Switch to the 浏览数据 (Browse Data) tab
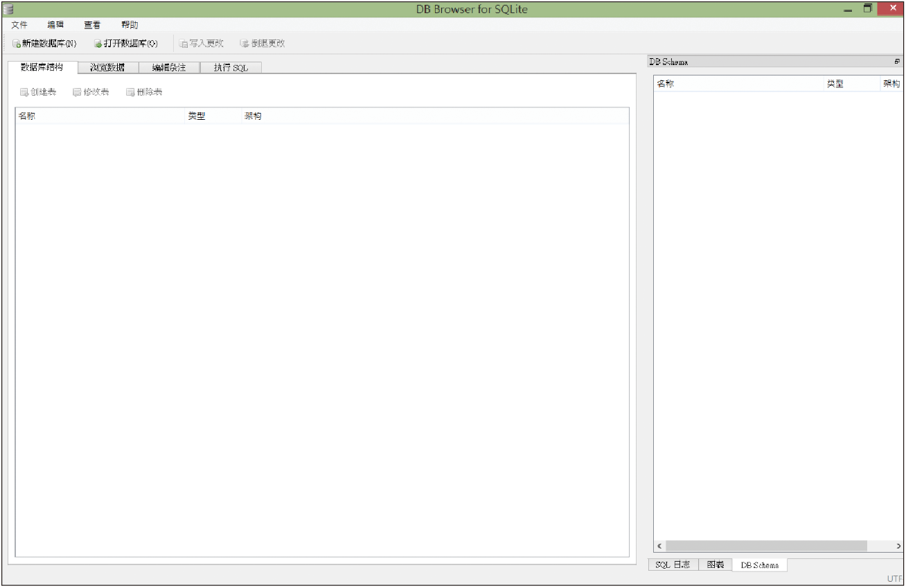This screenshot has height=588, width=906. pos(107,68)
